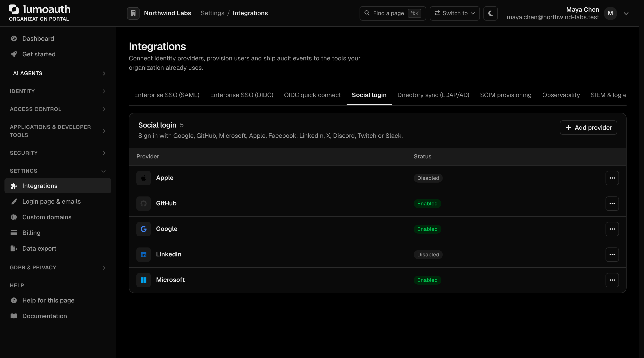Screen dimensions: 644x358
Task: Expand the user account chevron
Action: 626,13
